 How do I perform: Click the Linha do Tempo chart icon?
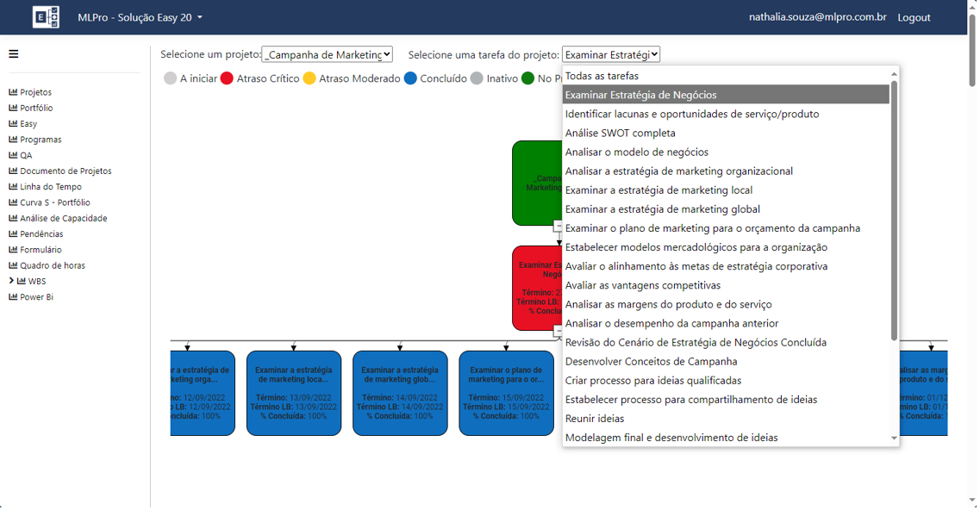[x=13, y=187]
